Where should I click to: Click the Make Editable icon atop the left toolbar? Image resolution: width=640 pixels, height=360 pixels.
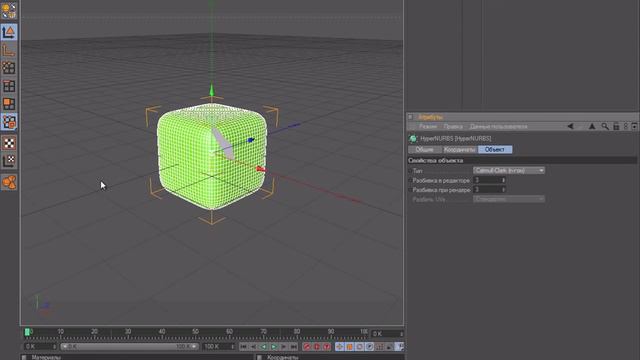point(9,10)
